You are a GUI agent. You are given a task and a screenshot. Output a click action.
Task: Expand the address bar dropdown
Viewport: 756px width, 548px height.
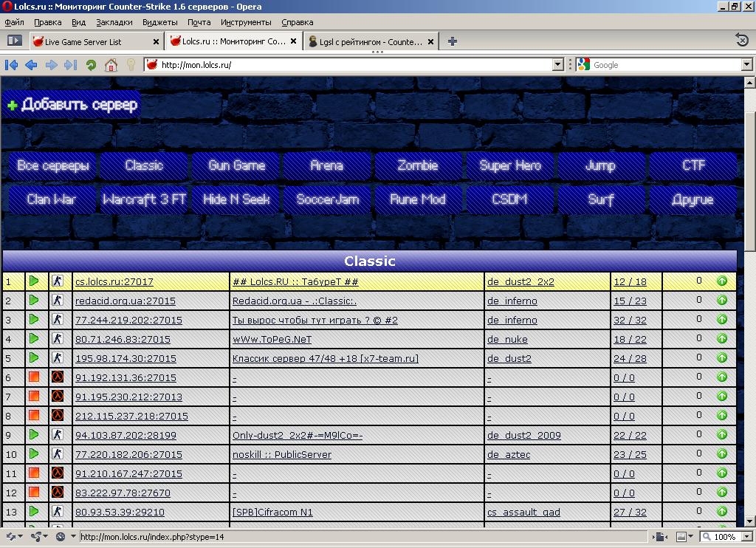[x=558, y=65]
